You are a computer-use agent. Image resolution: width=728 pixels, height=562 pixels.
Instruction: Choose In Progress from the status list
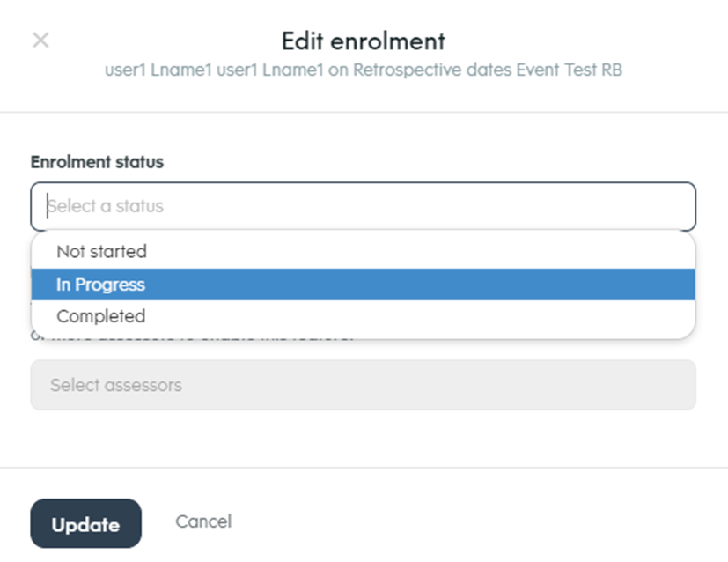tap(363, 285)
